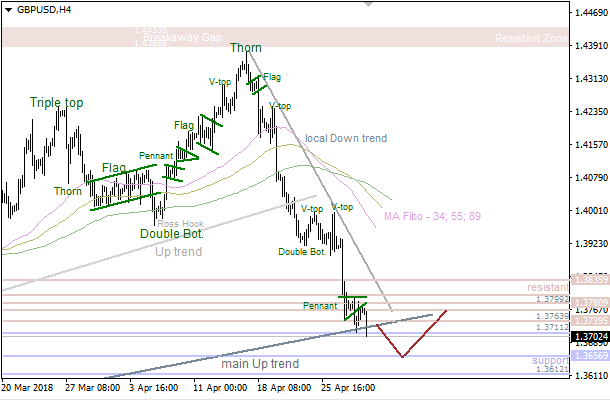Click the 25 Apr 16:00 time marker
This screenshot has width=610, height=400.
pyautogui.click(x=346, y=387)
